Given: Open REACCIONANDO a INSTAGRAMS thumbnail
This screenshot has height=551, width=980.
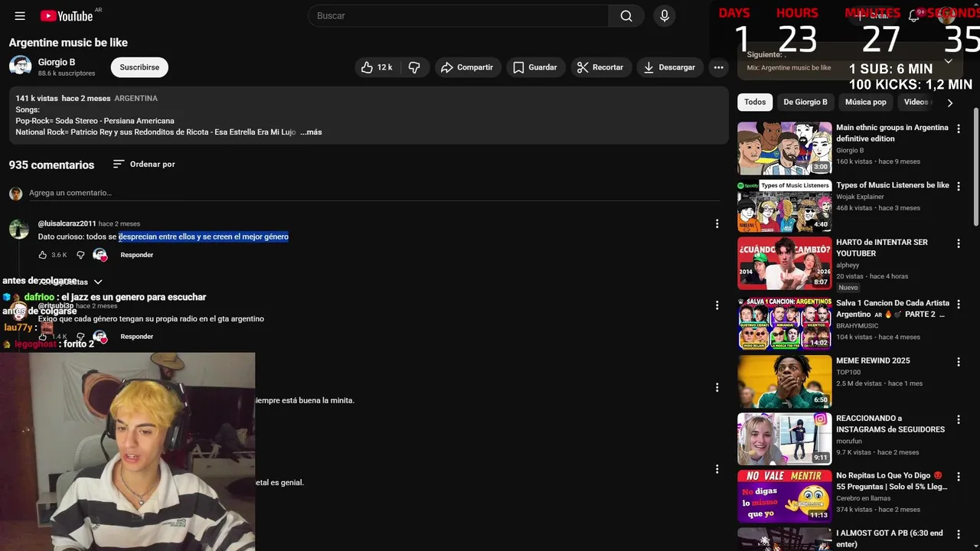Looking at the screenshot, I should [785, 439].
